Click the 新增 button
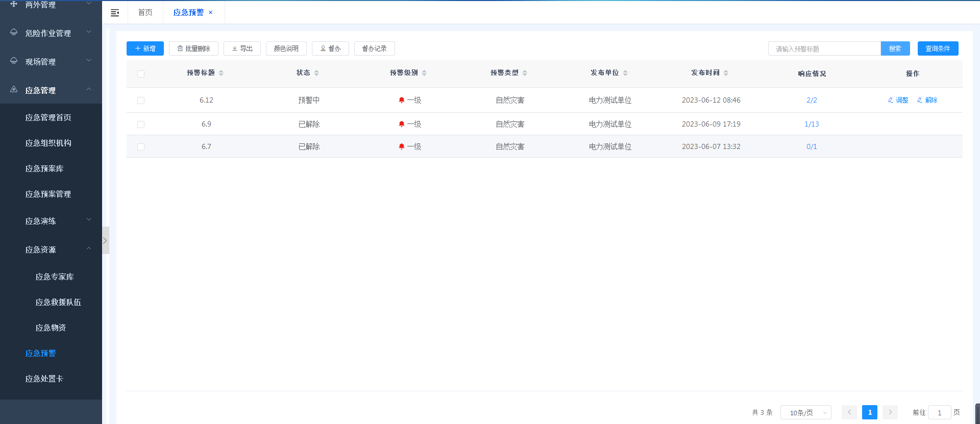Viewport: 980px width, 424px height. (x=145, y=48)
